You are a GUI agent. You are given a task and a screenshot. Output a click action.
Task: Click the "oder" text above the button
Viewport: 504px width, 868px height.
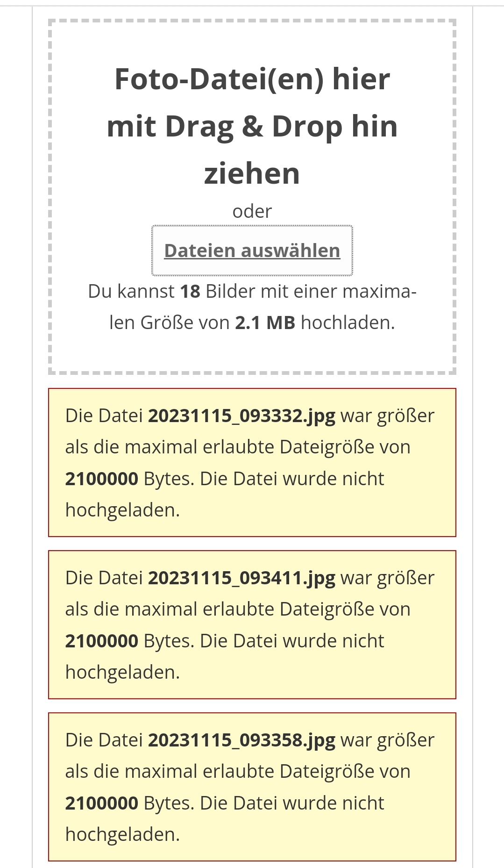[x=252, y=211]
